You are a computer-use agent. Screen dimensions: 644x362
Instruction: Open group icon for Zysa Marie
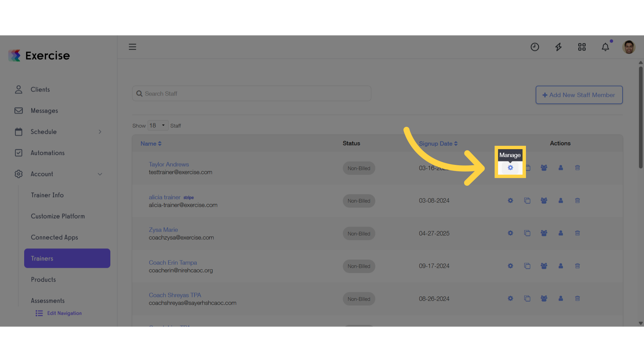click(x=544, y=233)
